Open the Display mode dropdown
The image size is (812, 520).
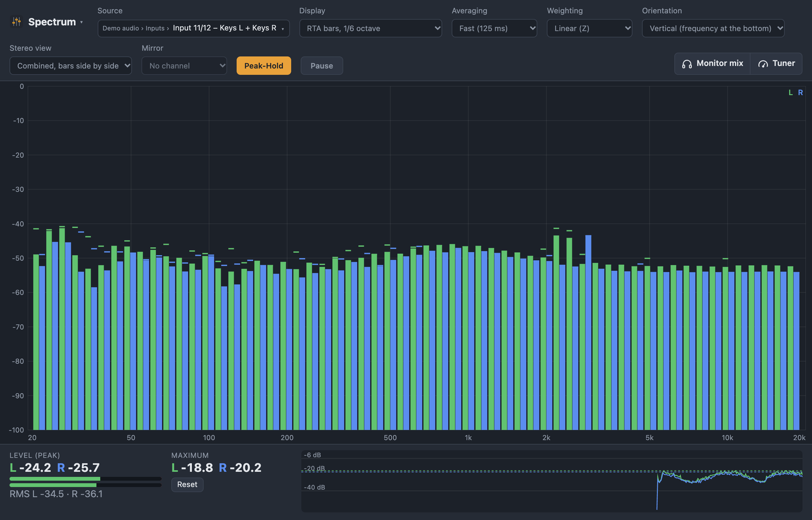point(370,28)
